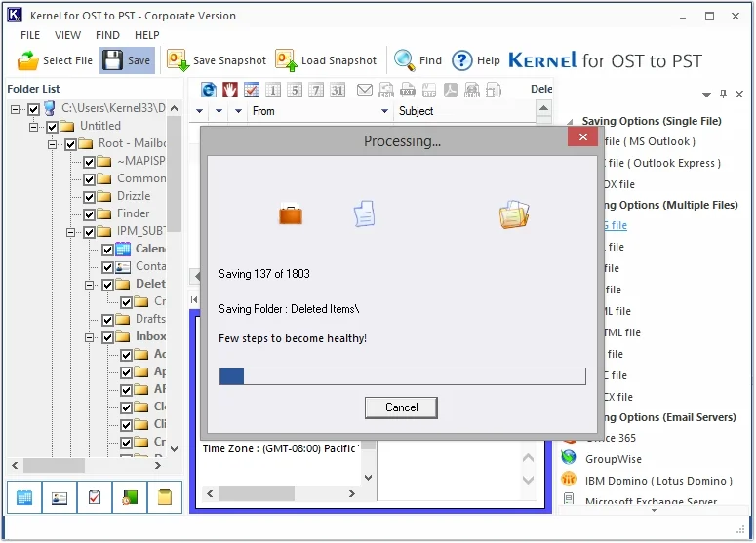
Task: Click the 31-day calendar view icon
Action: (338, 90)
